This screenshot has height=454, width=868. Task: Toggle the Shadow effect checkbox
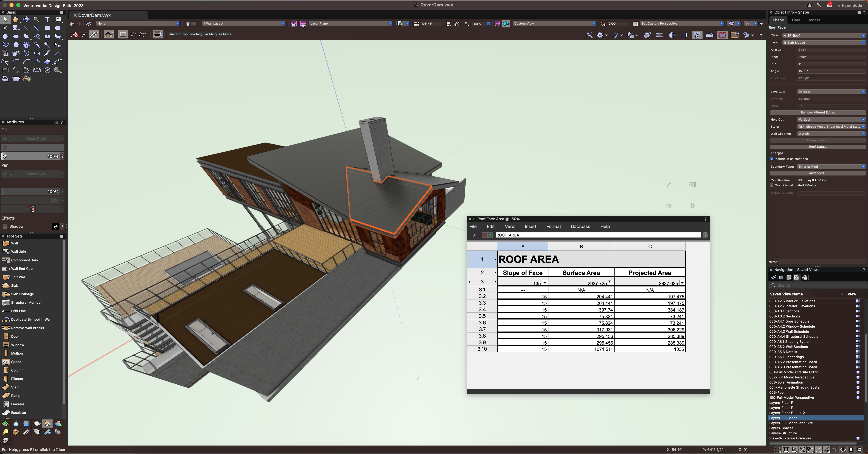(x=5, y=226)
